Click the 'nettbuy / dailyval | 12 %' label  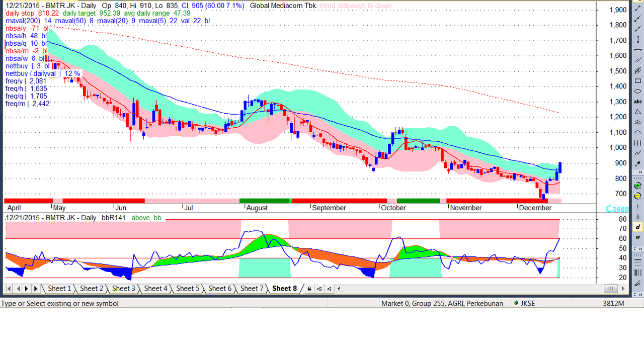[43, 73]
